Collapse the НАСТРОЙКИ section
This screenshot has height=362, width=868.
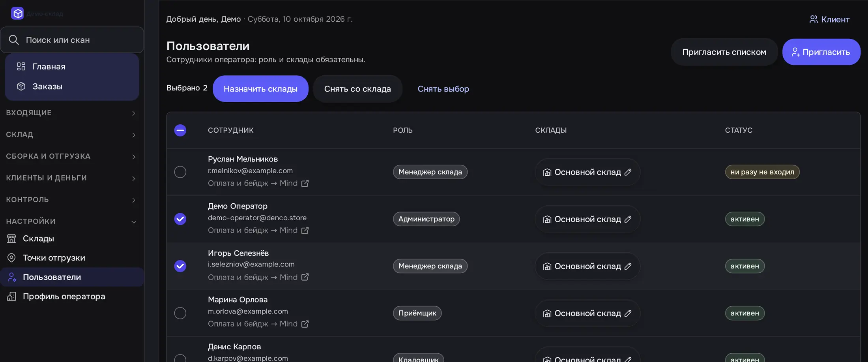point(71,221)
